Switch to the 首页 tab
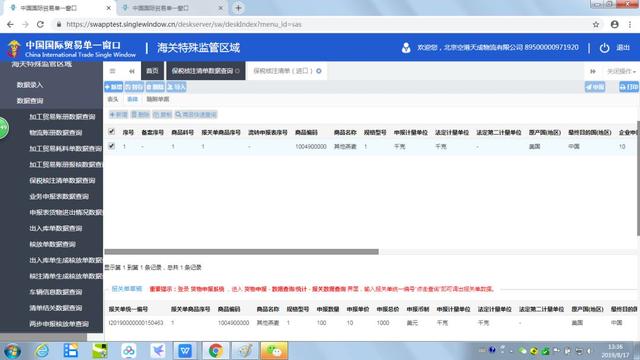 [152, 71]
